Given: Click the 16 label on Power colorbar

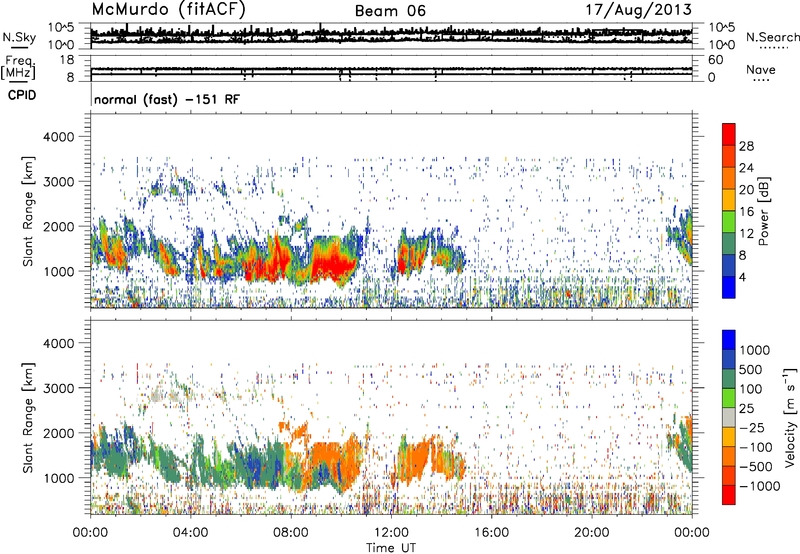Looking at the screenshot, I should coord(746,212).
